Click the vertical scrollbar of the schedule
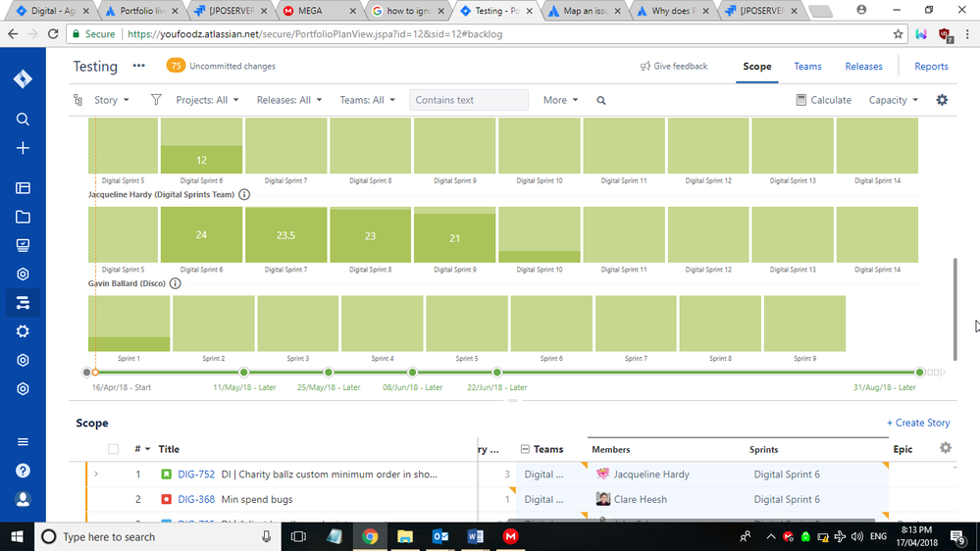Viewport: 980px width, 551px height. tap(955, 309)
